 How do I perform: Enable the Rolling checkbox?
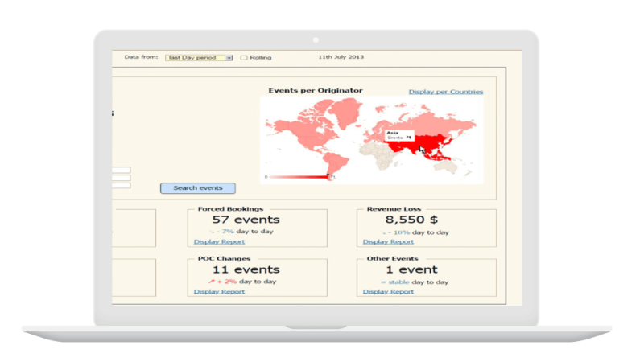click(244, 58)
